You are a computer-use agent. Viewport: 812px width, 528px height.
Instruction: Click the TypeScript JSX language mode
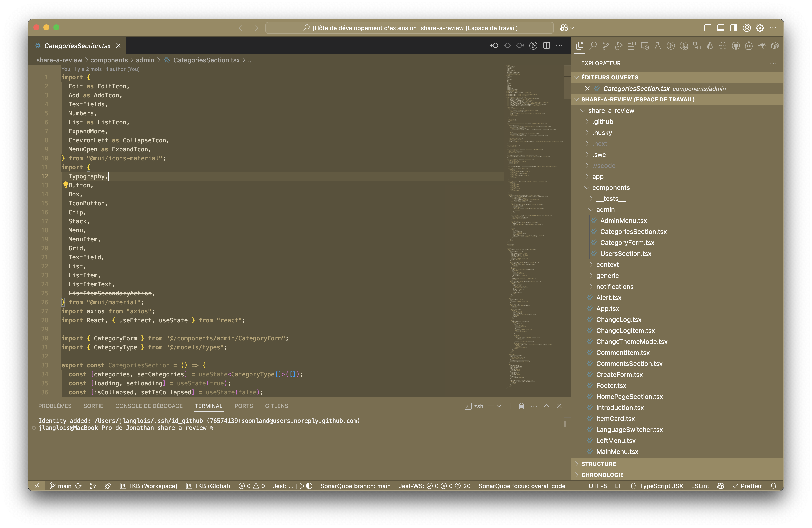[661, 486]
